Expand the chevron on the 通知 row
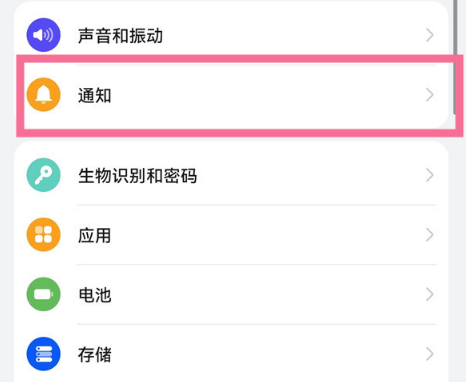Image resolution: width=466 pixels, height=382 pixels. [430, 95]
